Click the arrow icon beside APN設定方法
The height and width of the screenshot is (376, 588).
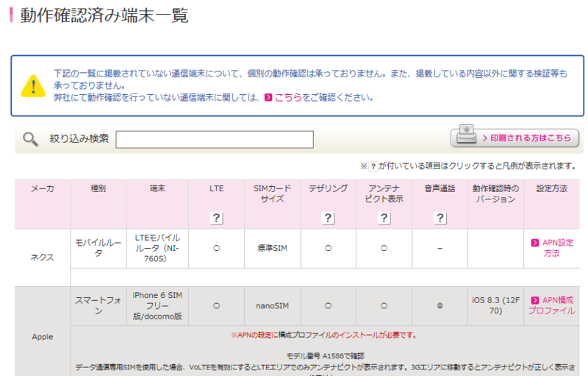[x=535, y=243]
